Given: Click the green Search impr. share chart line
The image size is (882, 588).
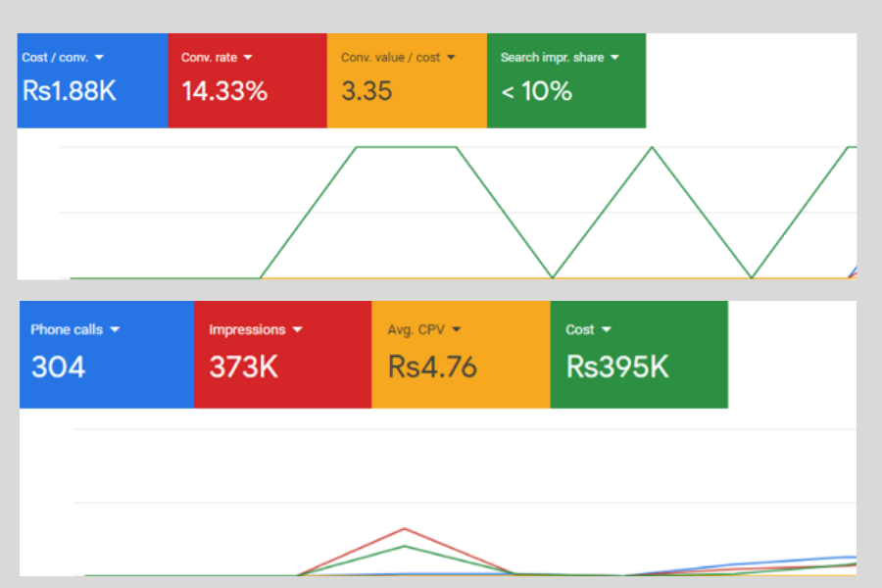Looking at the screenshot, I should pyautogui.click(x=407, y=148).
